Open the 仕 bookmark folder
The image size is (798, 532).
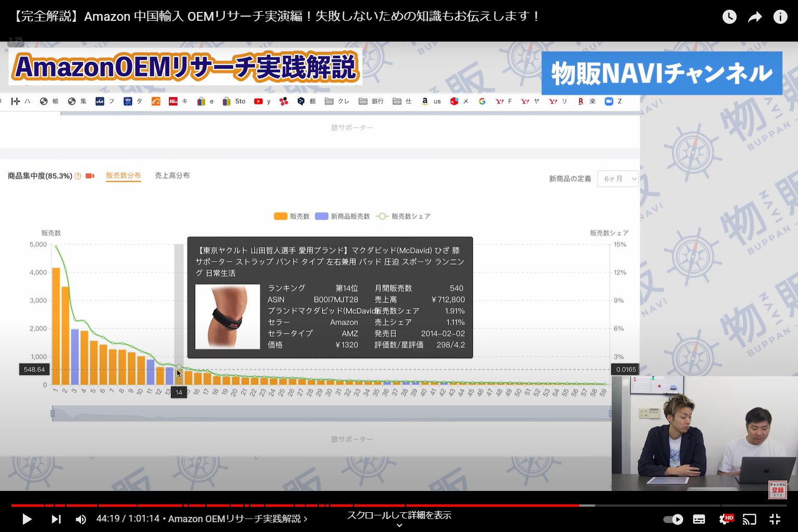click(402, 101)
